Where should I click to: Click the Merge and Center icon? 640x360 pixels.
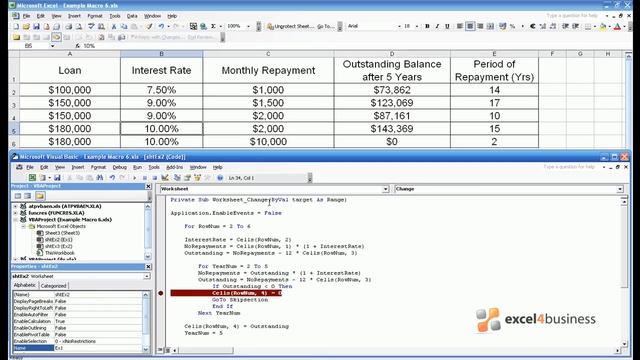coord(491,26)
